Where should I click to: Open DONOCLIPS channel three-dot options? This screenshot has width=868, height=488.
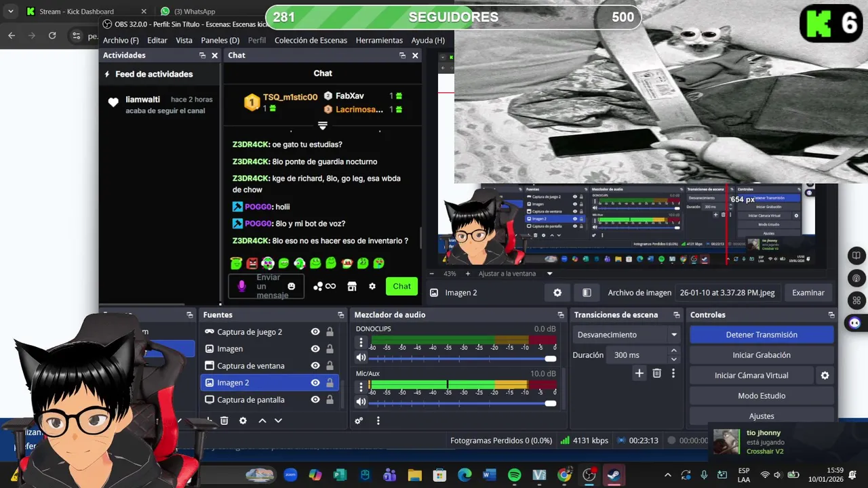[361, 343]
